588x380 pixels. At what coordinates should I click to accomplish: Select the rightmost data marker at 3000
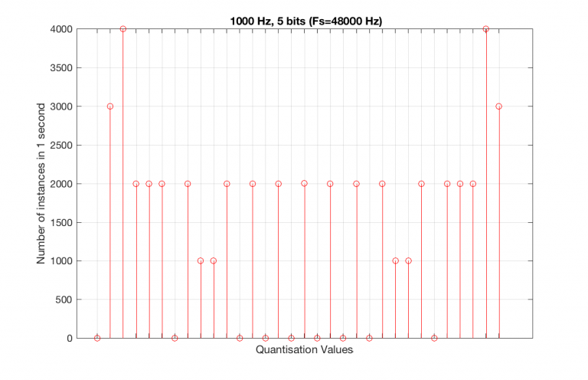tap(499, 106)
